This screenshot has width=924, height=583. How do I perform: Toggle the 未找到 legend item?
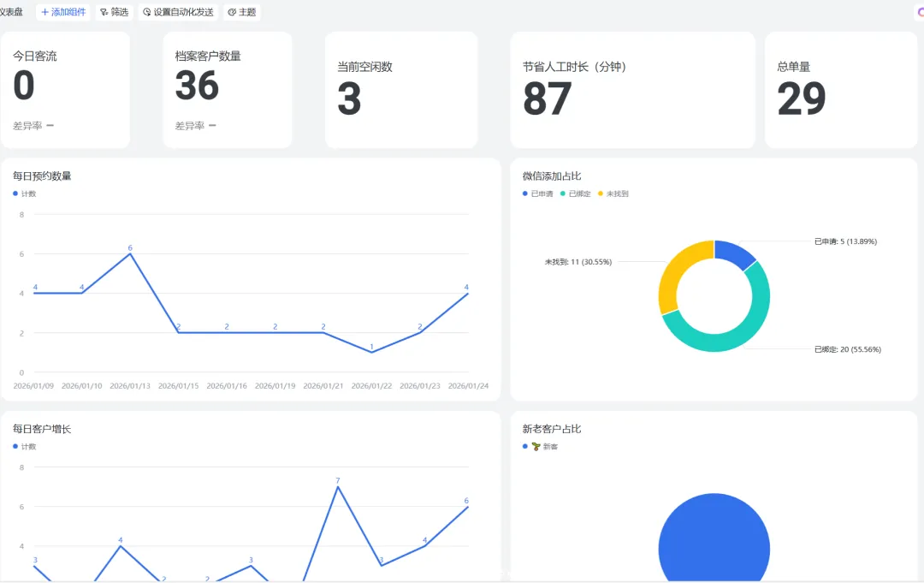[x=613, y=193]
